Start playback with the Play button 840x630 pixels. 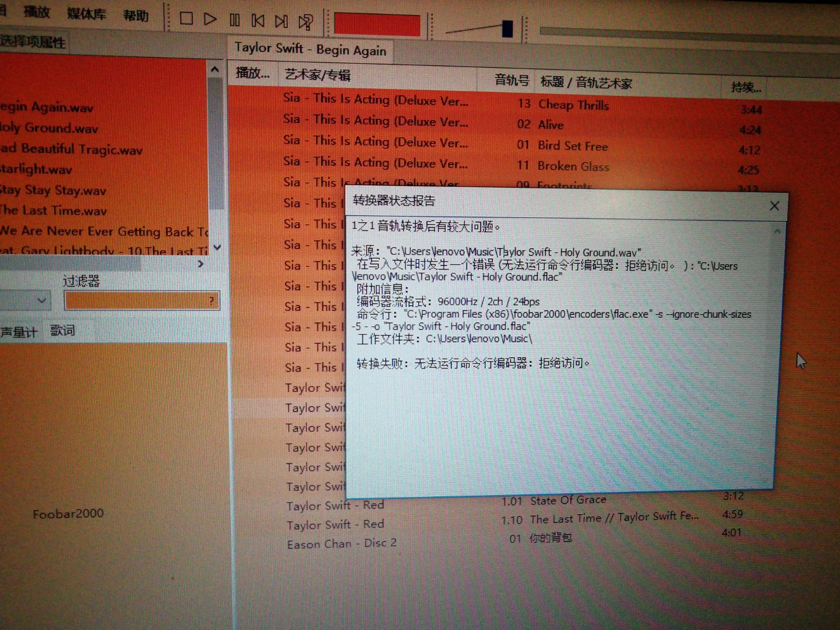coord(210,20)
